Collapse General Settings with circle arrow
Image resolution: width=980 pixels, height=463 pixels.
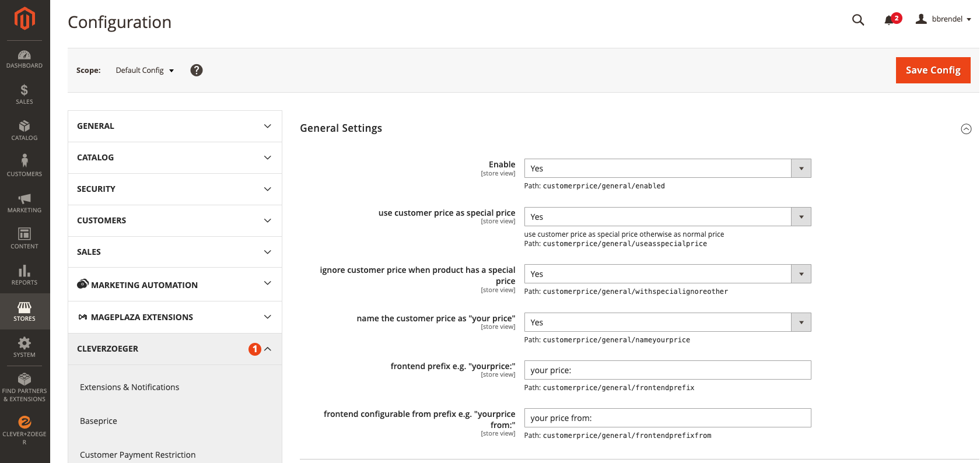(966, 129)
